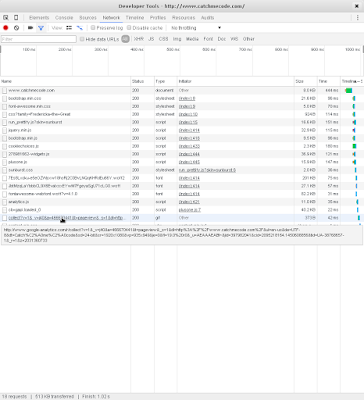
Task: Sort by the Size column header
Action: coord(306,81)
